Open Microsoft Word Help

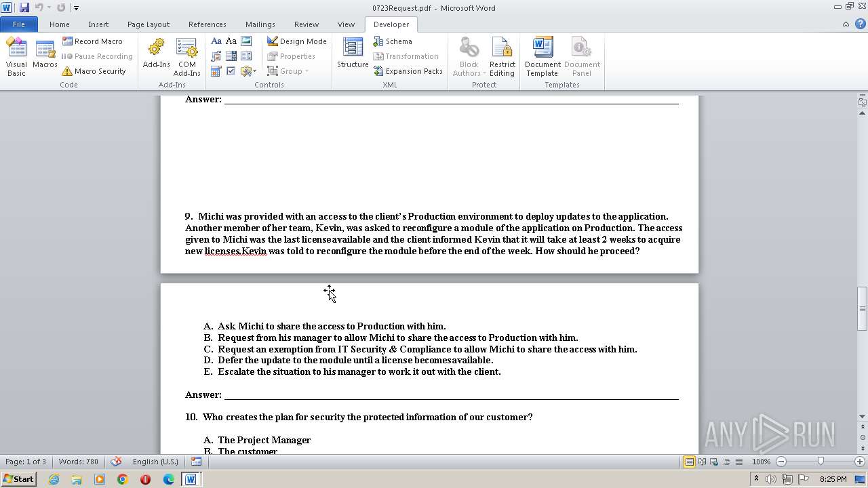[x=859, y=24]
